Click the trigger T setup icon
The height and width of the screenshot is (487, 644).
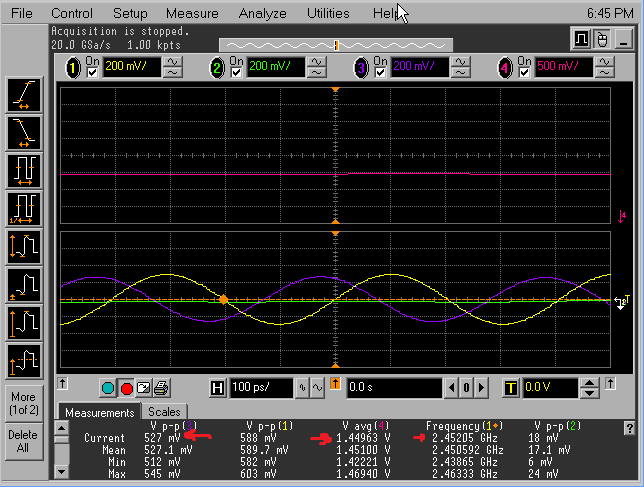pos(511,388)
